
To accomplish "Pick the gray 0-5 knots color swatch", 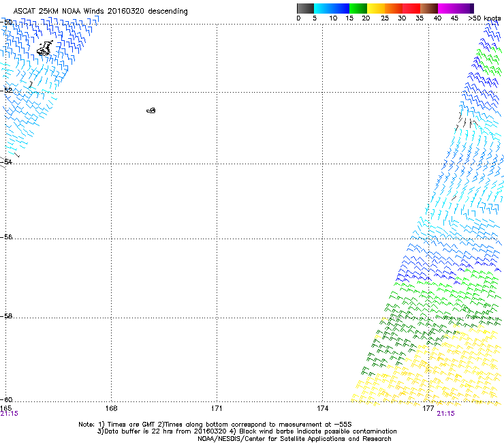I will click(305, 8).
